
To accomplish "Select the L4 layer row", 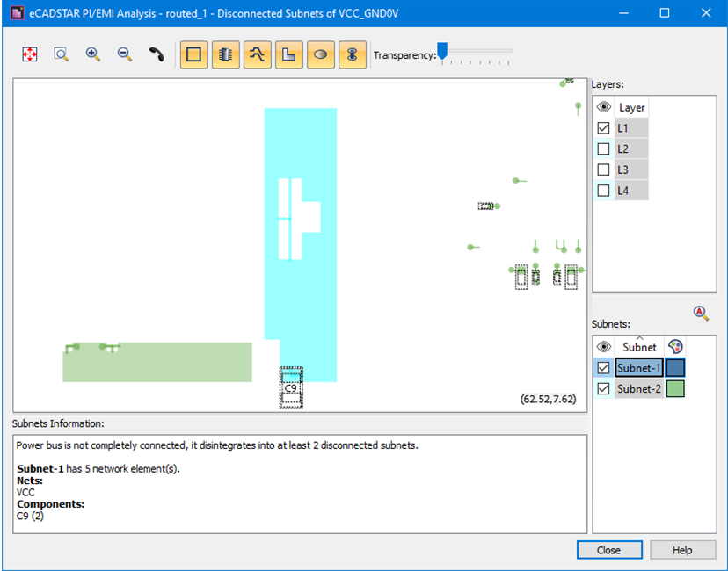I will pos(631,191).
